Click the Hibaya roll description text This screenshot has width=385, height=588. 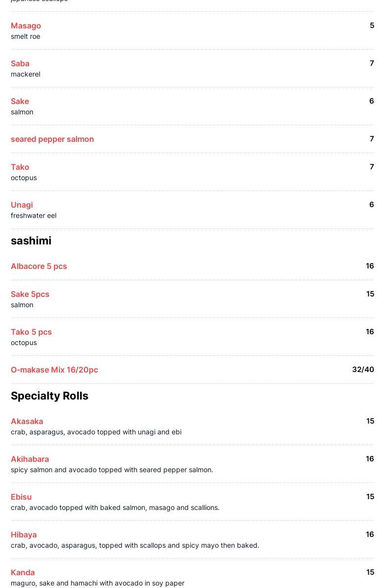click(135, 546)
